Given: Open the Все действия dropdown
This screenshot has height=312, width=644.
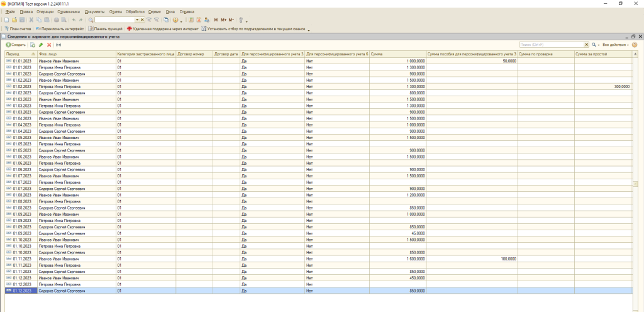Looking at the screenshot, I should pyautogui.click(x=615, y=45).
